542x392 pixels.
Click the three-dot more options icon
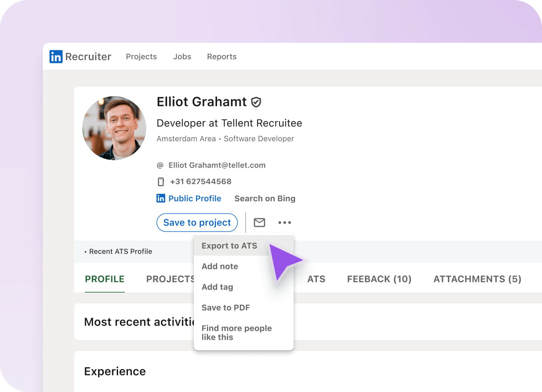pos(284,222)
